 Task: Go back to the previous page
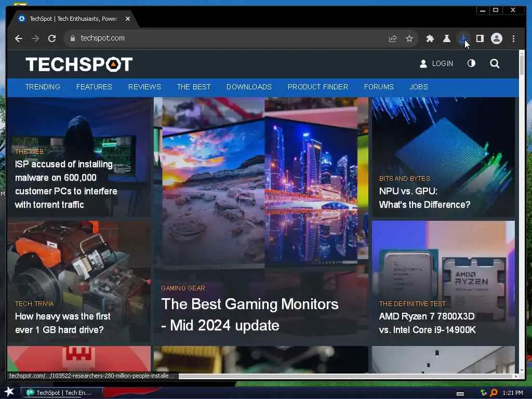coord(19,38)
